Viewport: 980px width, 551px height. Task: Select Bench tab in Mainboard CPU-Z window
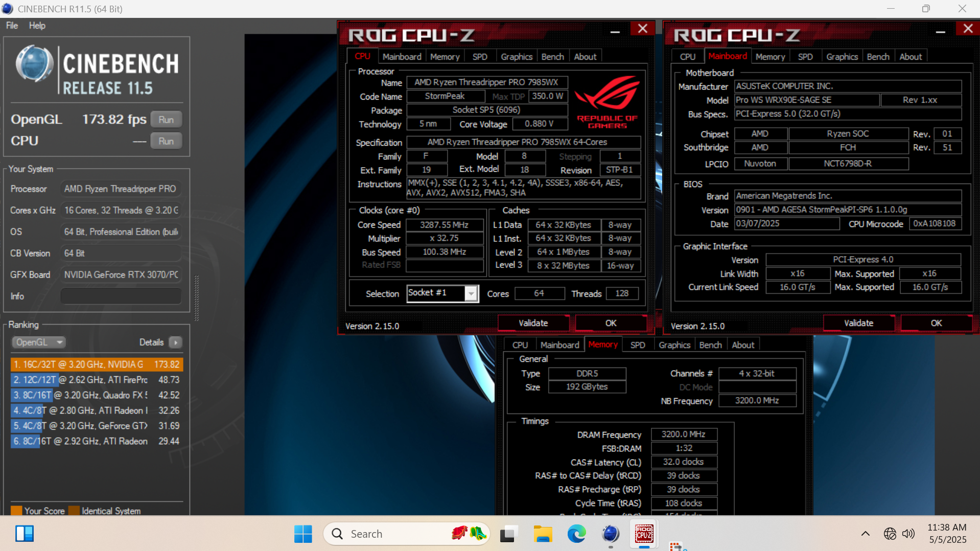[x=878, y=57]
